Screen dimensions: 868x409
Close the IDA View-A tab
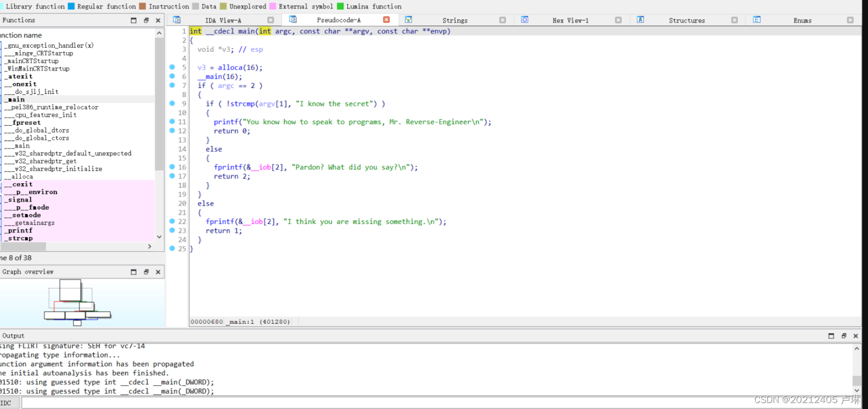tap(271, 20)
